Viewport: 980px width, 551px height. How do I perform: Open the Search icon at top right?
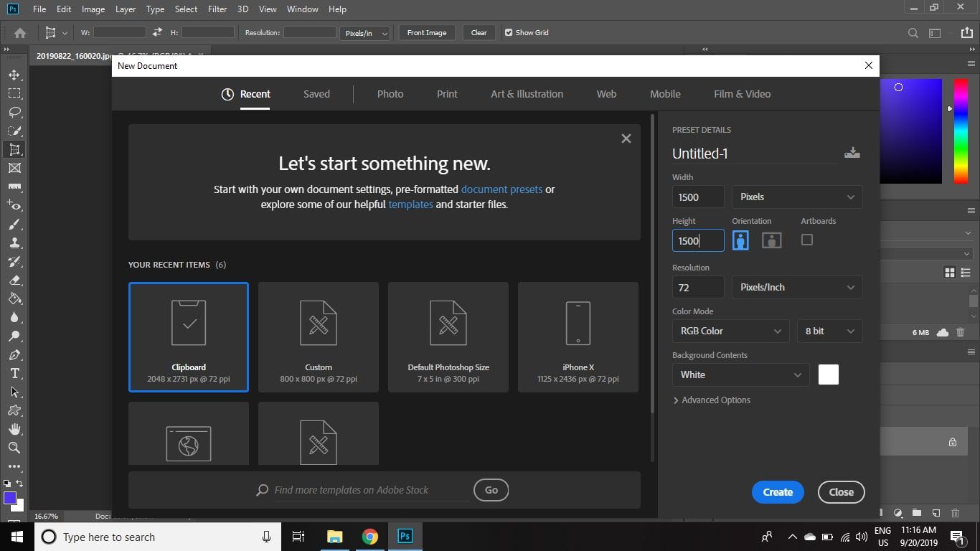coord(913,32)
